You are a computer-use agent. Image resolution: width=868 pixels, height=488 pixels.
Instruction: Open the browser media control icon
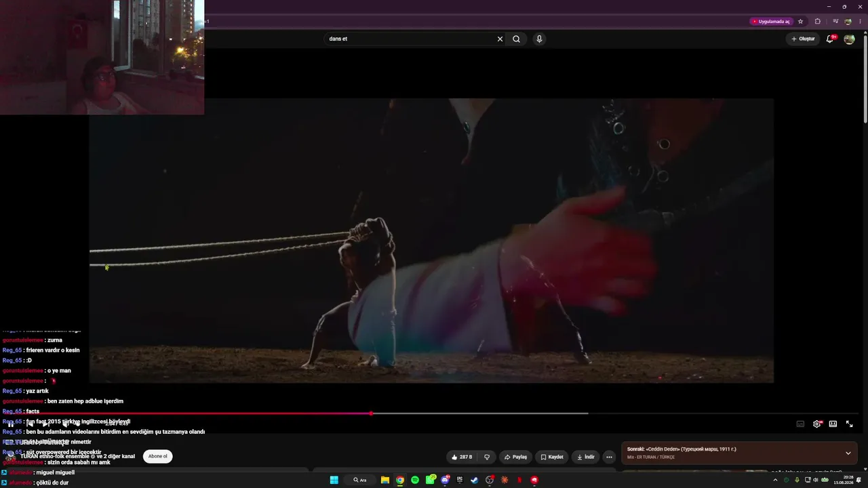click(835, 22)
